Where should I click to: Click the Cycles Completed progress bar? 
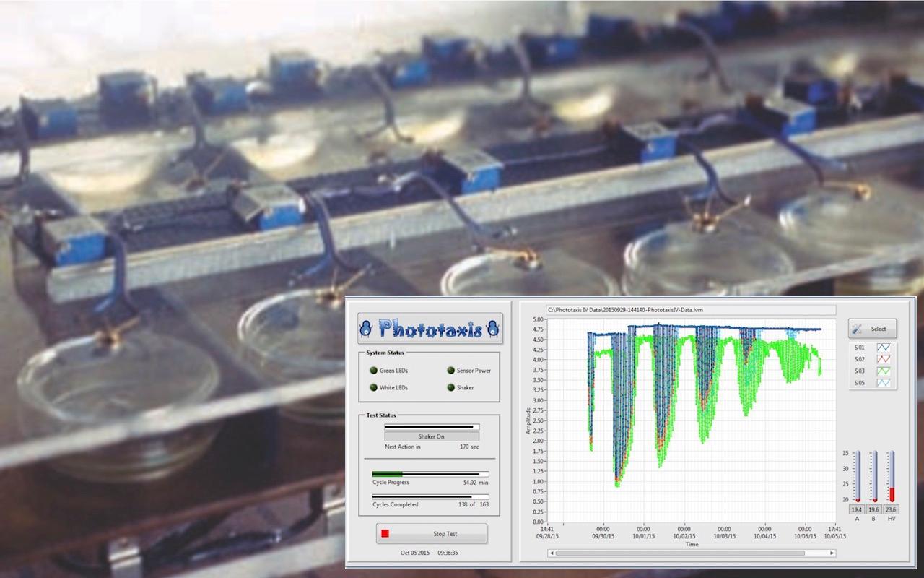click(x=430, y=497)
